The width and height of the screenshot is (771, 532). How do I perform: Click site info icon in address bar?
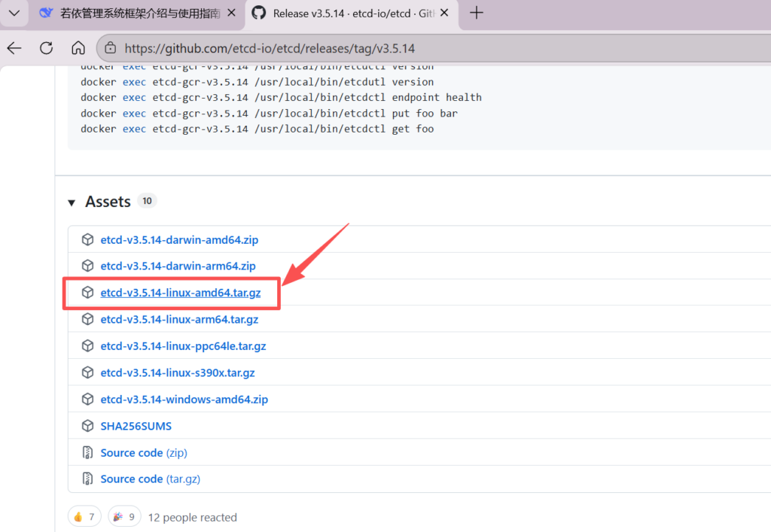click(x=111, y=48)
